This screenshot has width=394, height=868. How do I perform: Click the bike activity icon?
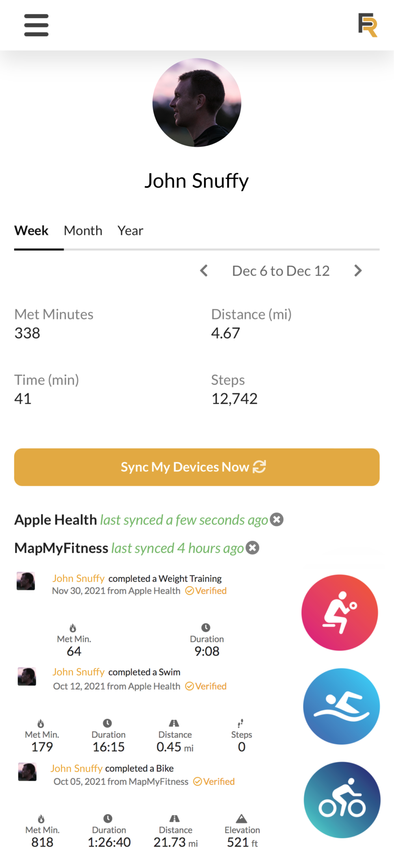coord(342,800)
